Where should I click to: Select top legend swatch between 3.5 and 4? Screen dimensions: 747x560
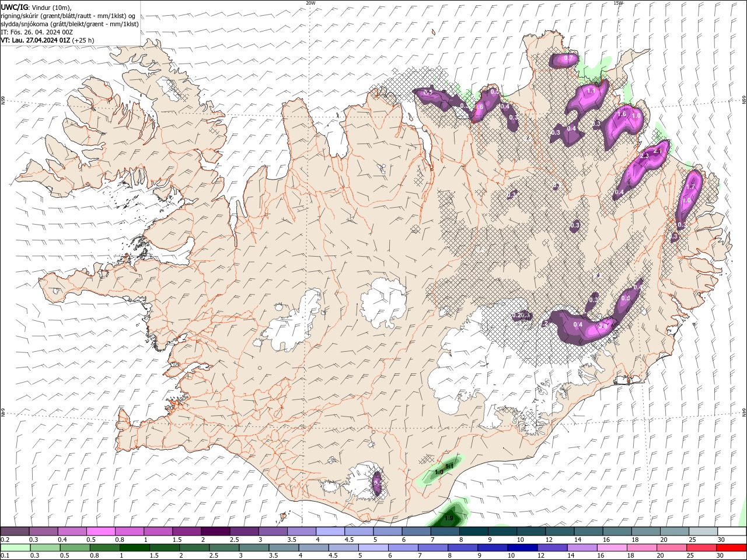302,531
